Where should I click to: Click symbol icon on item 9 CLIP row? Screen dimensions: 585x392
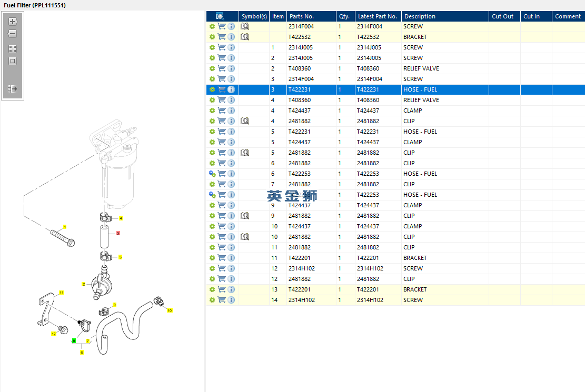point(245,216)
